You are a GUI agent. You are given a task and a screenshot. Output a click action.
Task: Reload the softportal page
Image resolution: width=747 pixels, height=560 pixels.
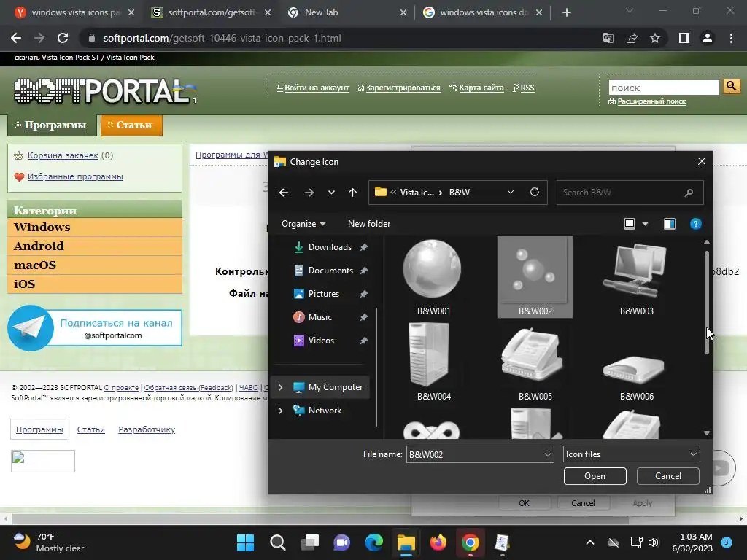point(63,38)
